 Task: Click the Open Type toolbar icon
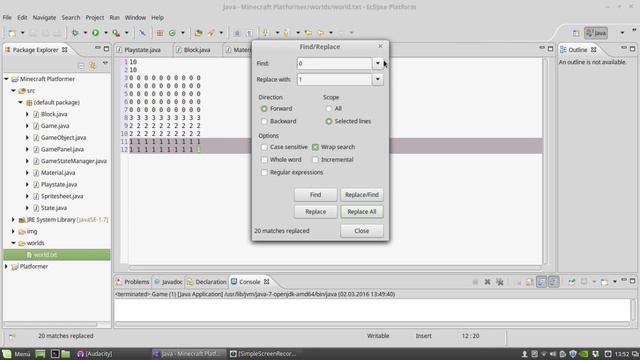(x=198, y=33)
